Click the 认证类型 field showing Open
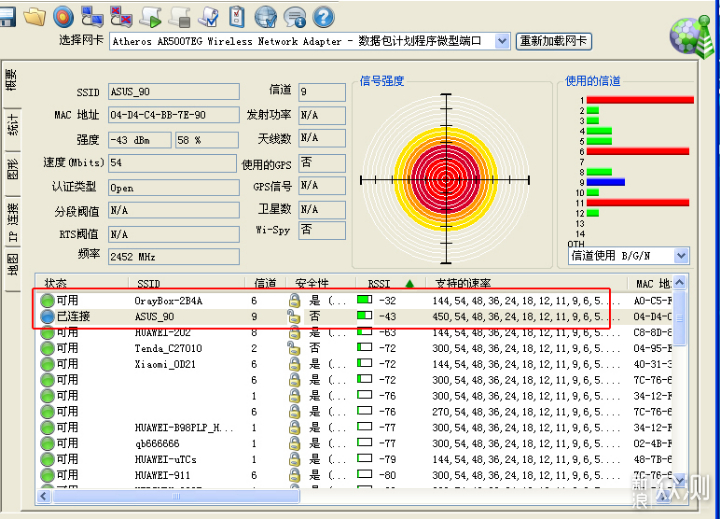The width and height of the screenshot is (720, 519). 174,187
